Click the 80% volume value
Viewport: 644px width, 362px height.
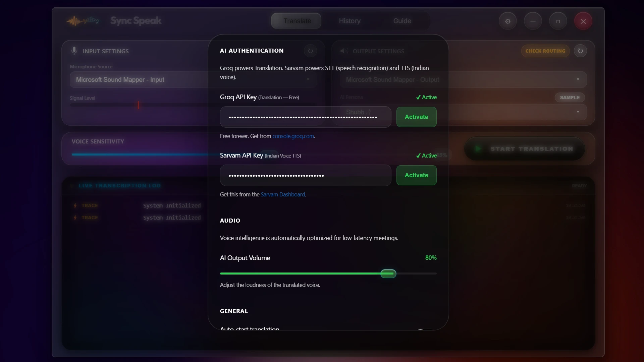(x=431, y=258)
